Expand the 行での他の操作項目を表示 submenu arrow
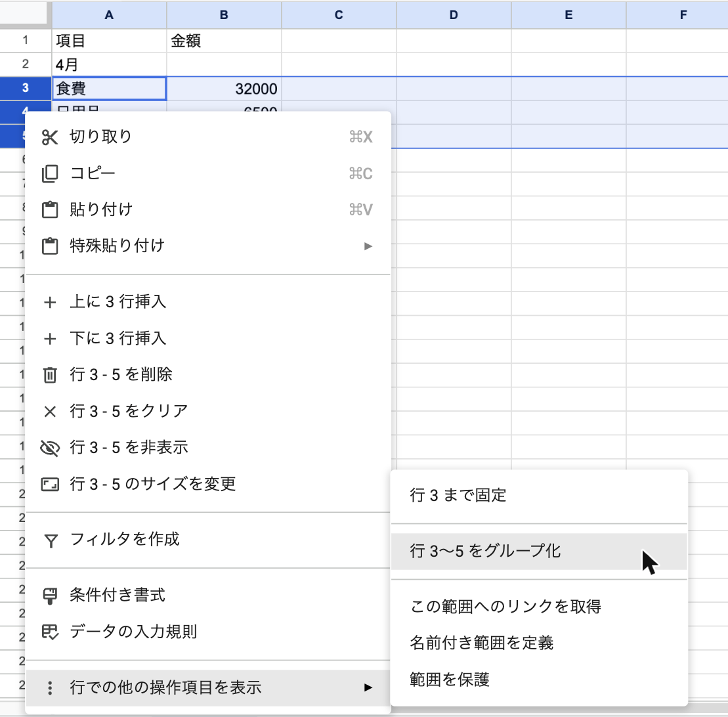728x717 pixels. (x=368, y=687)
